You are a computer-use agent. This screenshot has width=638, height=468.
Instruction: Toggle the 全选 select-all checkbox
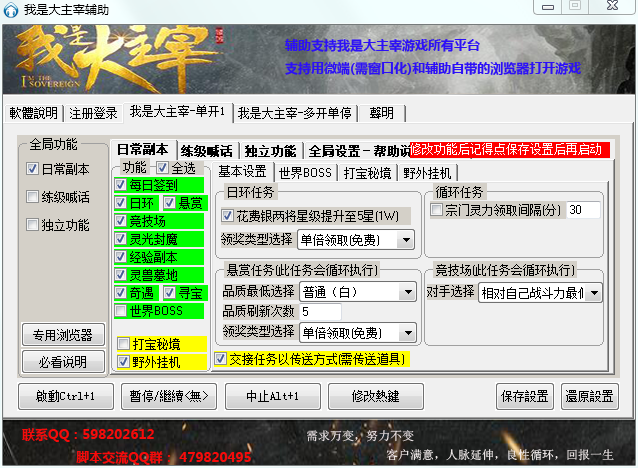pos(162,167)
